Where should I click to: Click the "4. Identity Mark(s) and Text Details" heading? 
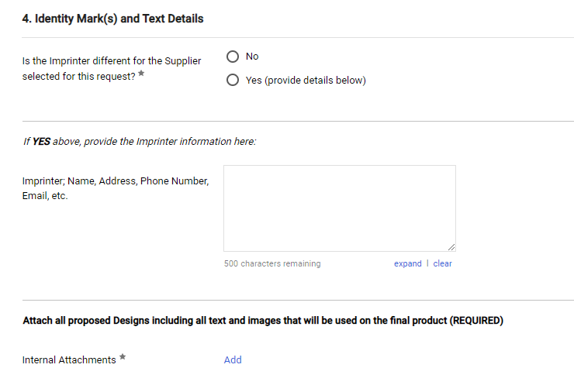(x=113, y=19)
